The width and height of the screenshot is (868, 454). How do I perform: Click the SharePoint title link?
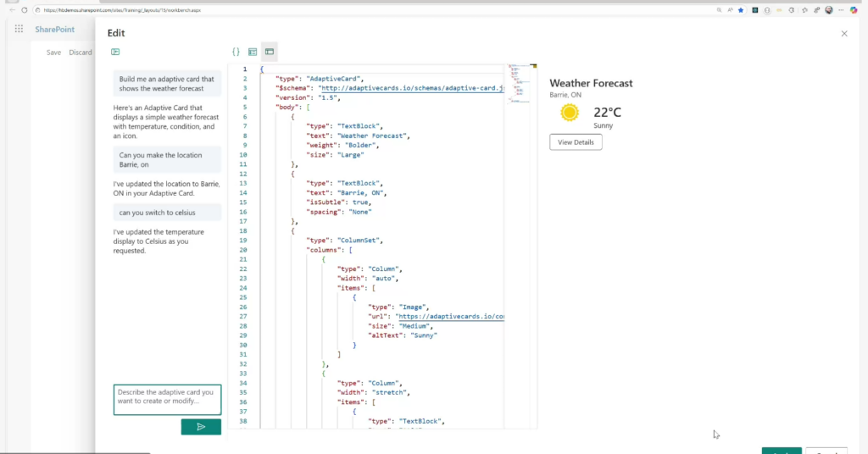(54, 30)
